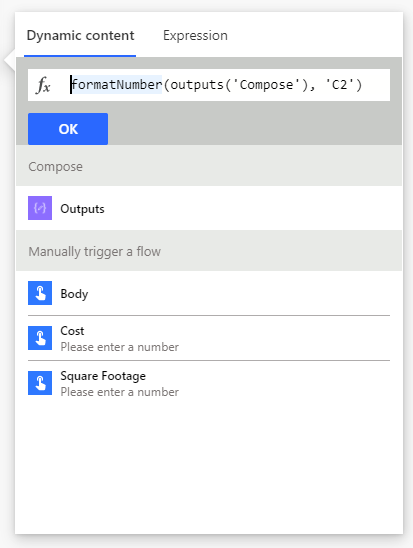The image size is (413, 548).
Task: Click the Manually trigger a flow header
Action: click(209, 251)
